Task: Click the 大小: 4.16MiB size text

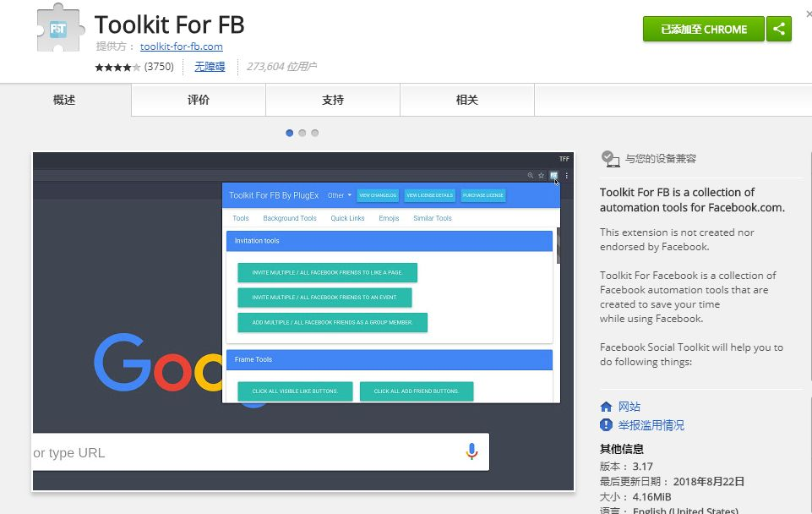Action: point(635,497)
